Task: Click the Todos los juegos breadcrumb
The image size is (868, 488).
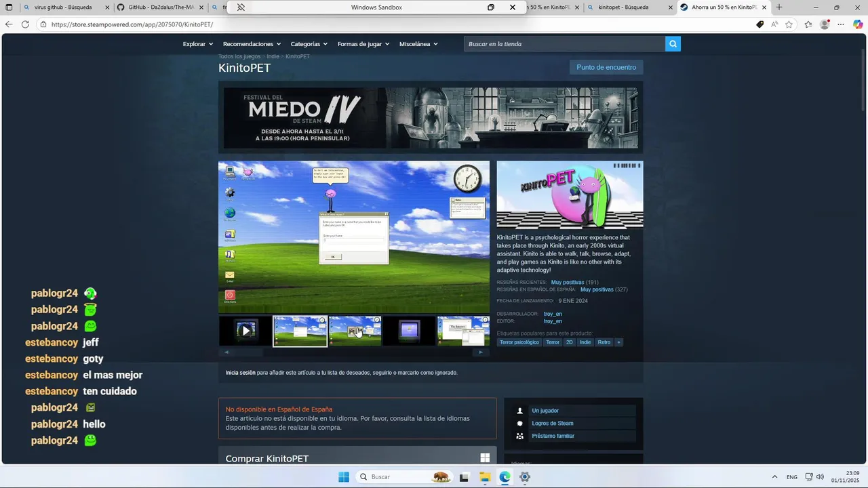Action: [239, 56]
